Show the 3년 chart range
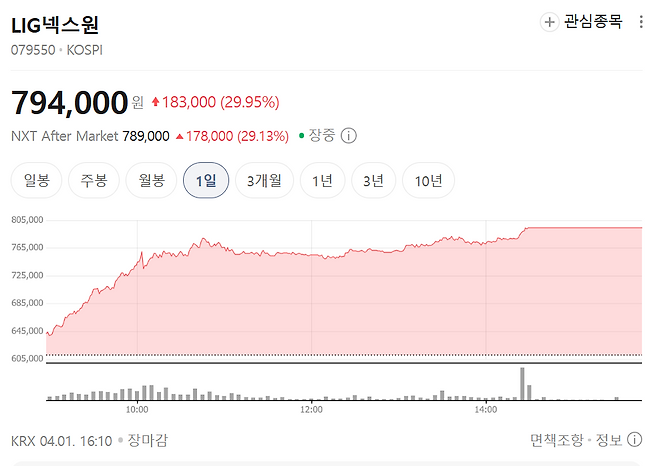Viewport: 658px width, 466px height. [373, 181]
